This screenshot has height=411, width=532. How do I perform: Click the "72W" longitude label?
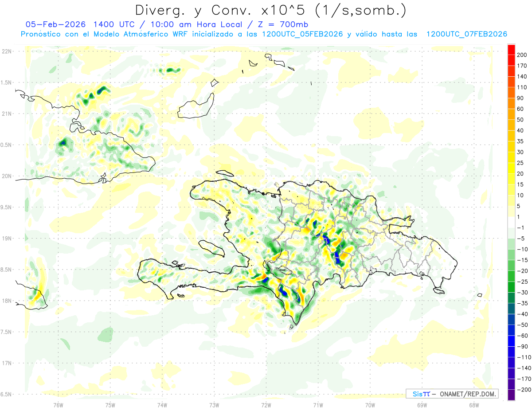click(x=266, y=405)
